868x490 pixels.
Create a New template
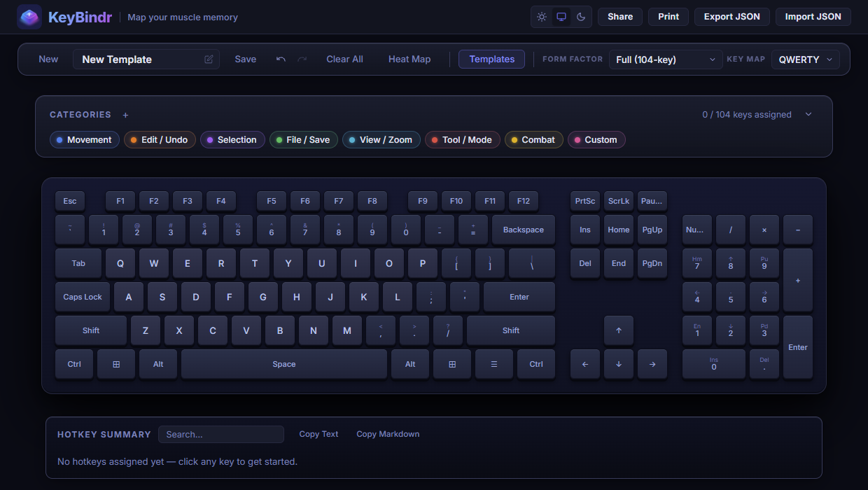tap(48, 59)
